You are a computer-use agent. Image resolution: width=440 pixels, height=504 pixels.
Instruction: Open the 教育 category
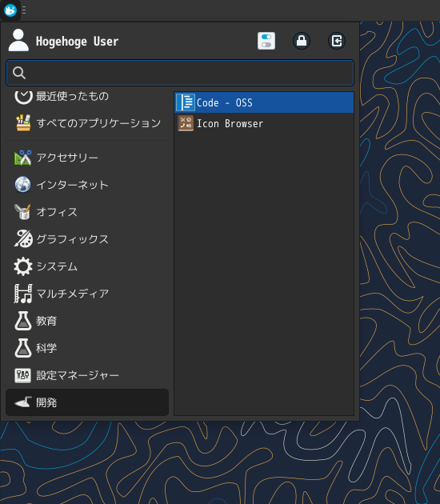pyautogui.click(x=87, y=321)
